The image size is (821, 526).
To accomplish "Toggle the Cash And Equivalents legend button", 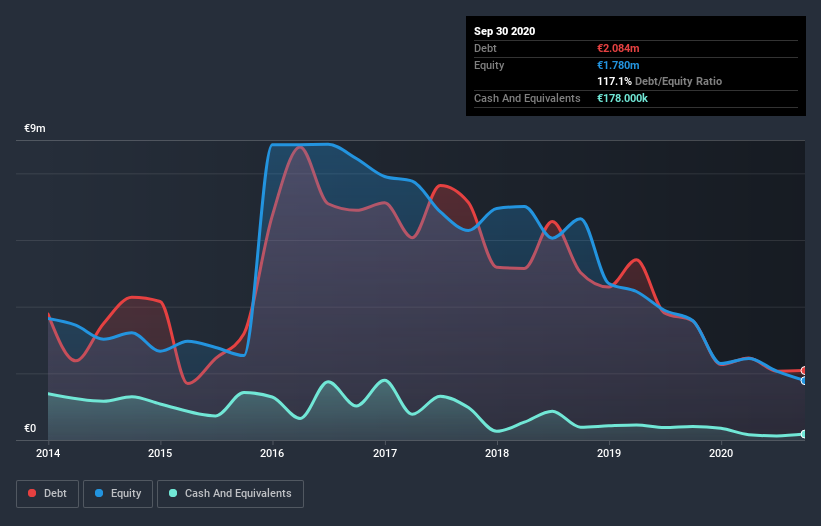I will click(230, 494).
